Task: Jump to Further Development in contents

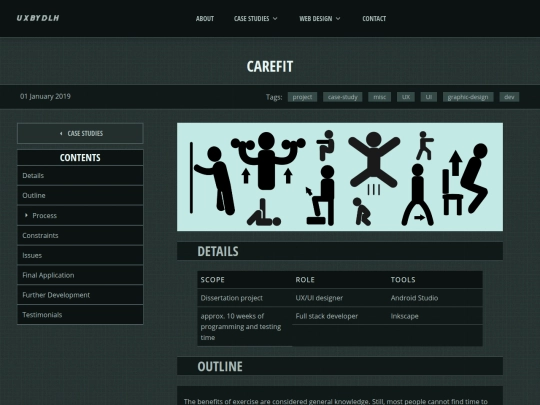Action: (80, 295)
